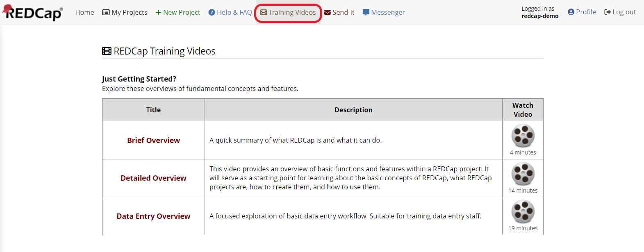
Task: Play the Detailed Overview video reel
Action: [523, 174]
